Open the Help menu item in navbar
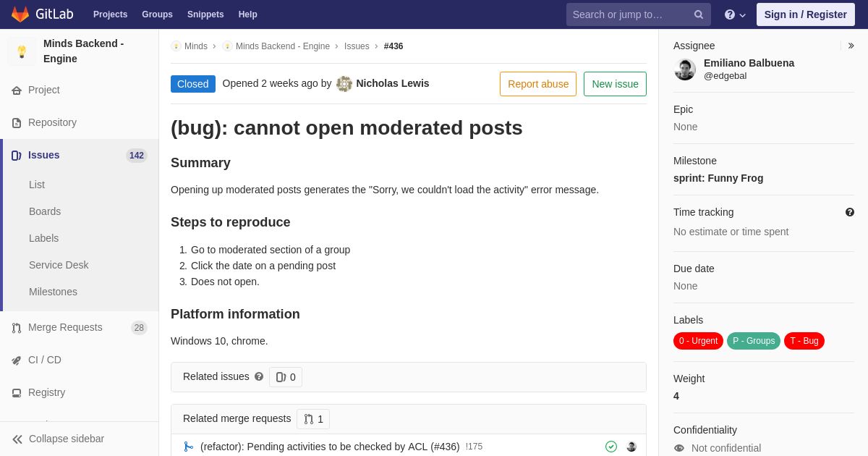 (x=248, y=14)
